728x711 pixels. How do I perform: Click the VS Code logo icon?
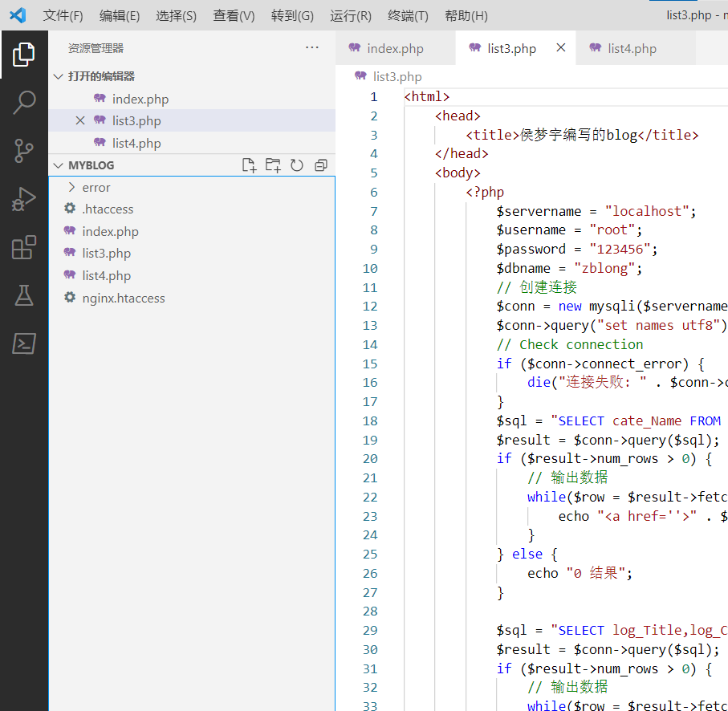[x=18, y=15]
